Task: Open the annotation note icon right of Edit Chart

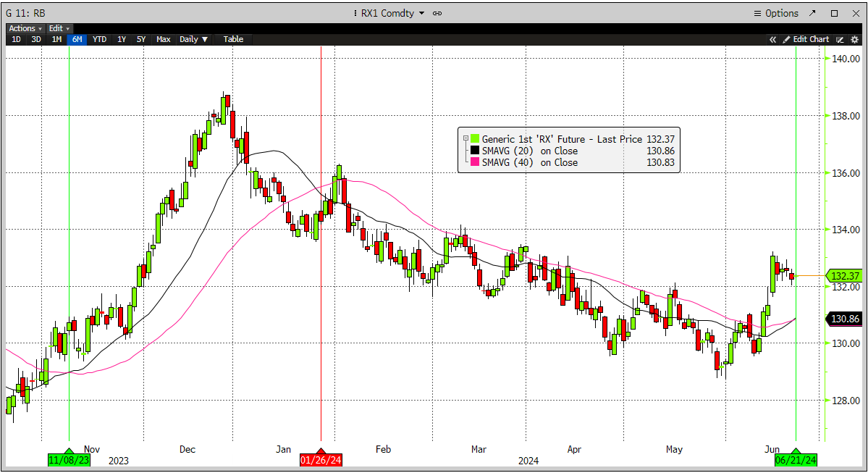Action: (840, 39)
